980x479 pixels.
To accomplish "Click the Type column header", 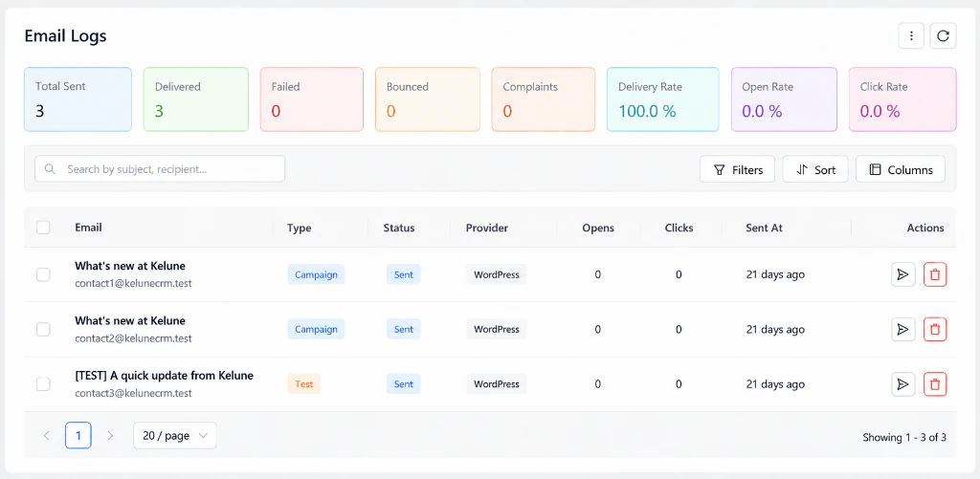I will (300, 228).
